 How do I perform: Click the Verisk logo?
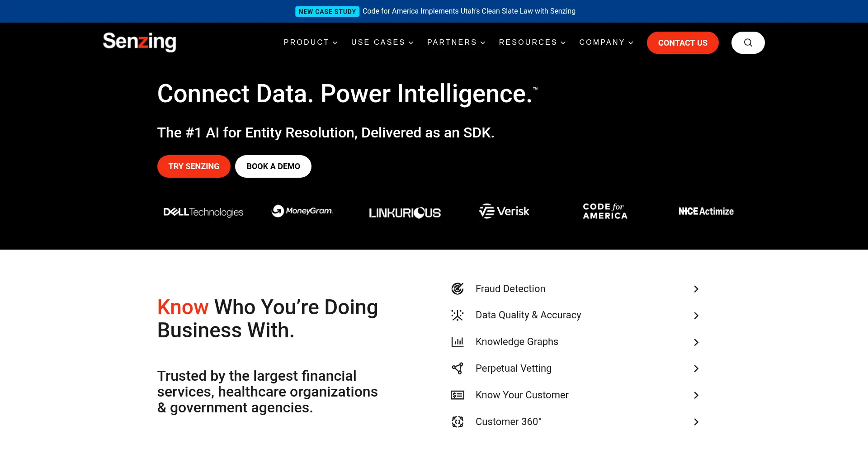coord(504,211)
